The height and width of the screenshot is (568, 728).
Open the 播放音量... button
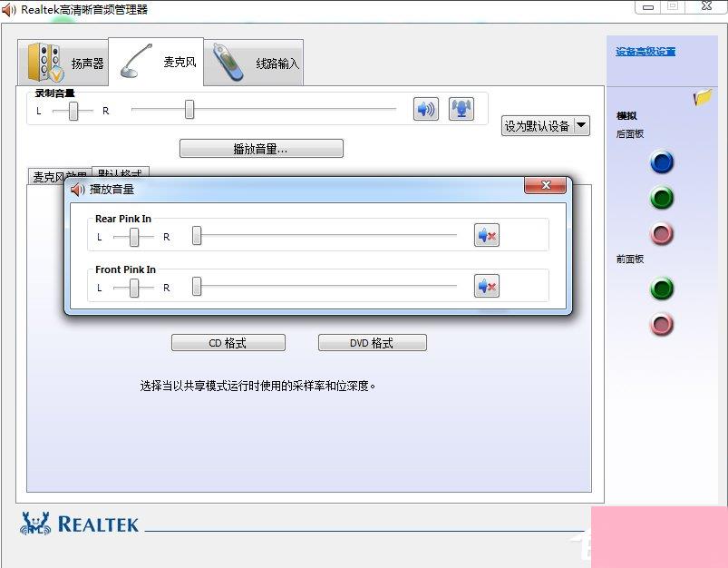click(x=261, y=148)
